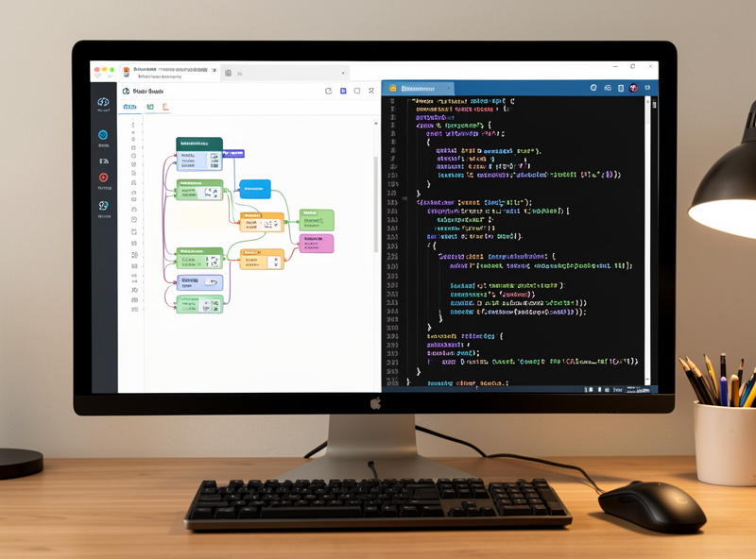This screenshot has width=756, height=559.
Task: Click the rightmost square icon in editor toolbar
Action: 647,88
